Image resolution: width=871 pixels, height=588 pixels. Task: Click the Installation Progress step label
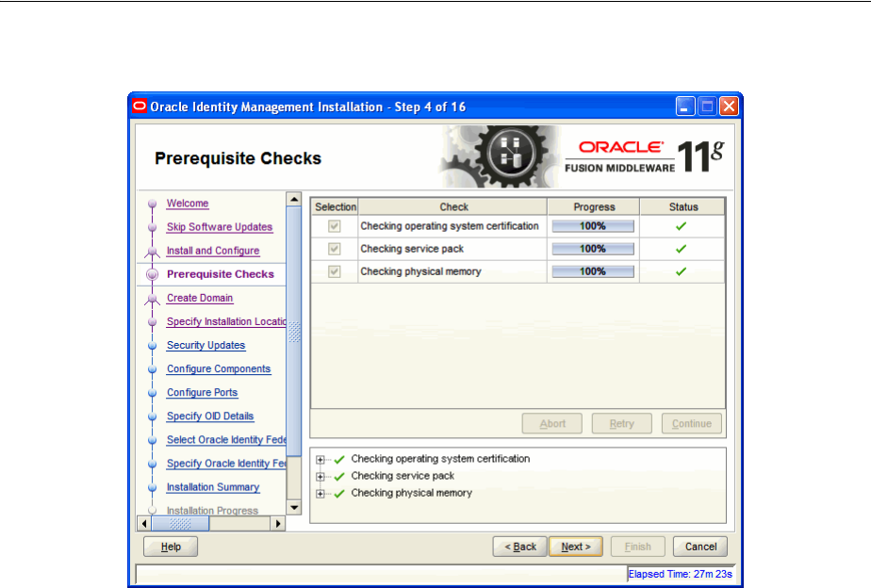tap(212, 511)
